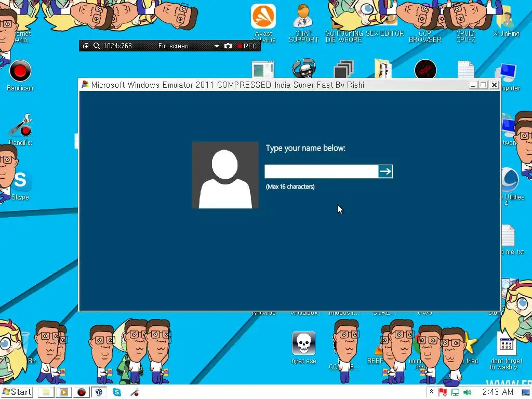Image resolution: width=532 pixels, height=399 pixels.
Task: Click the webpage document icon below Avast
Action: [x=263, y=70]
